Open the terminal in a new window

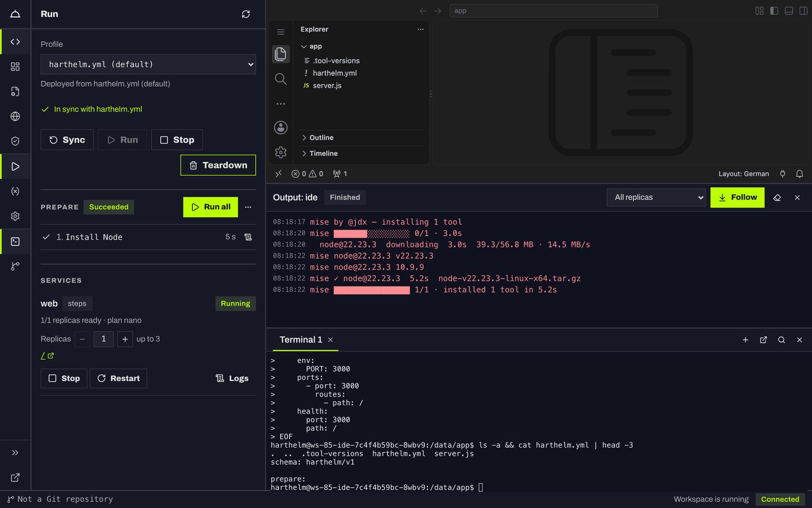[x=763, y=340]
